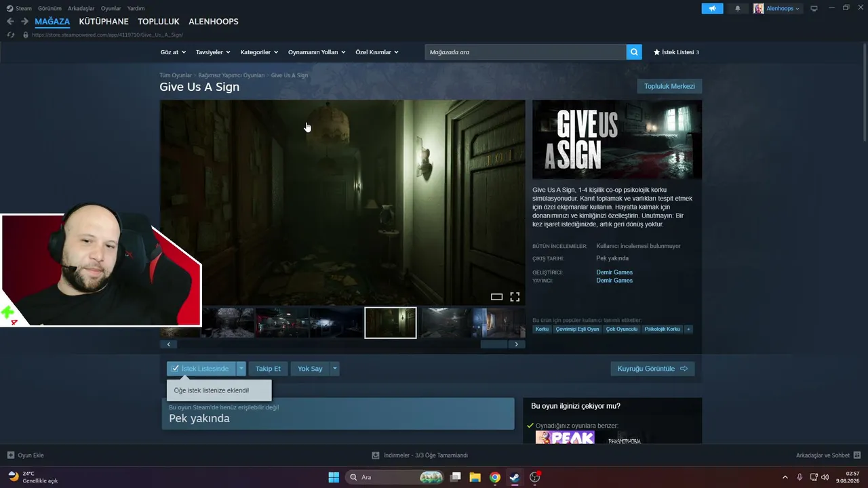Open Task View on taskbar
Screen dimensions: 868x488
(456, 477)
